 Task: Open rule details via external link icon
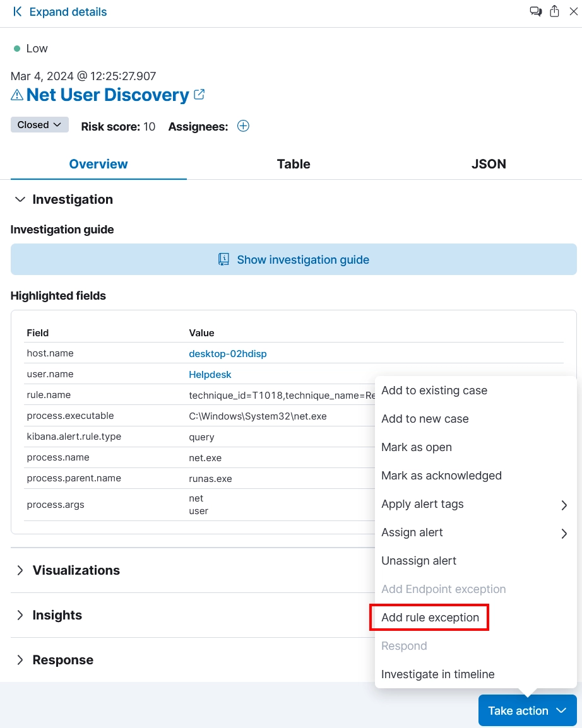click(199, 95)
